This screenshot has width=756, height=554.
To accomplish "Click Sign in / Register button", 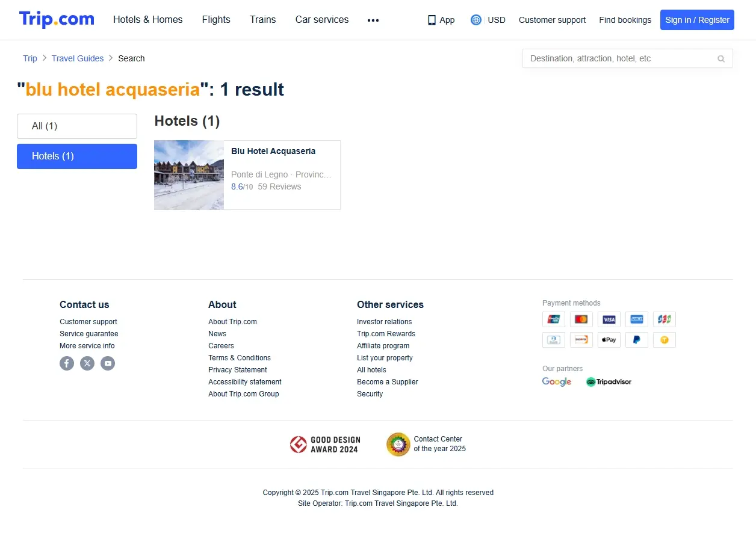I will tap(697, 20).
